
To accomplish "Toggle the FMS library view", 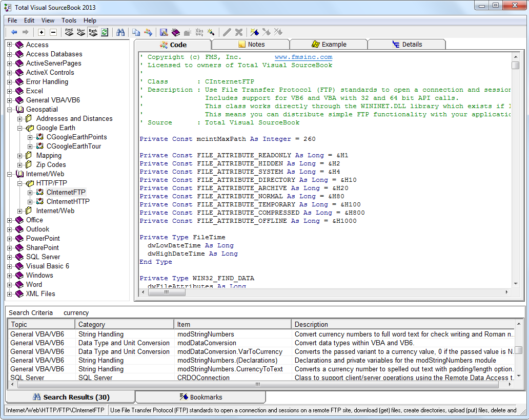I will (x=68, y=32).
